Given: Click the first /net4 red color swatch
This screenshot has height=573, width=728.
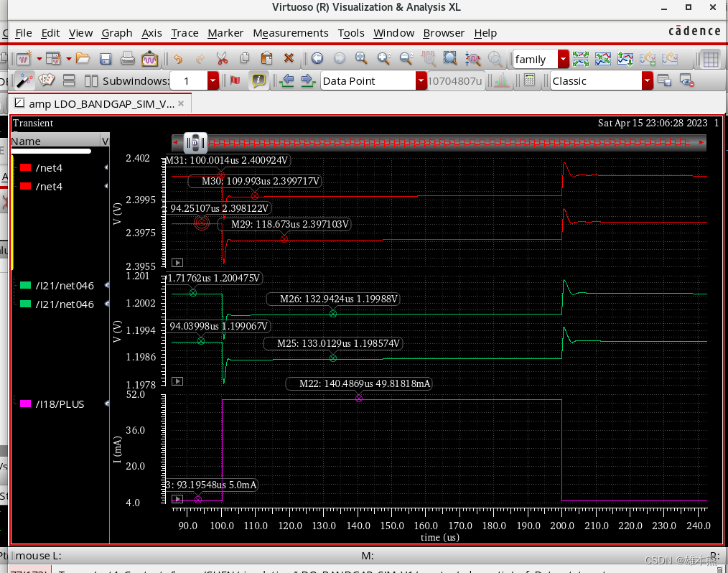Looking at the screenshot, I should 26,167.
